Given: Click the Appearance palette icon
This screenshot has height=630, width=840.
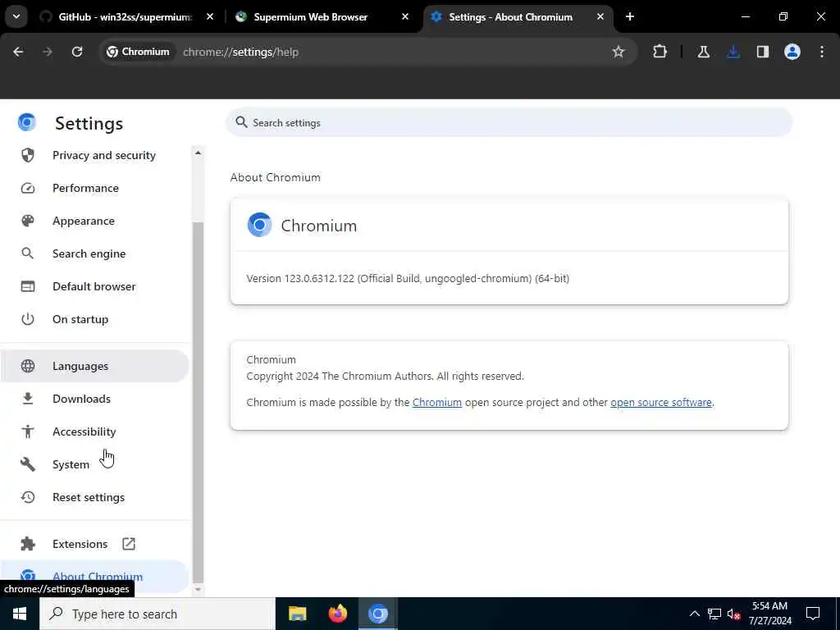Looking at the screenshot, I should pyautogui.click(x=27, y=221).
